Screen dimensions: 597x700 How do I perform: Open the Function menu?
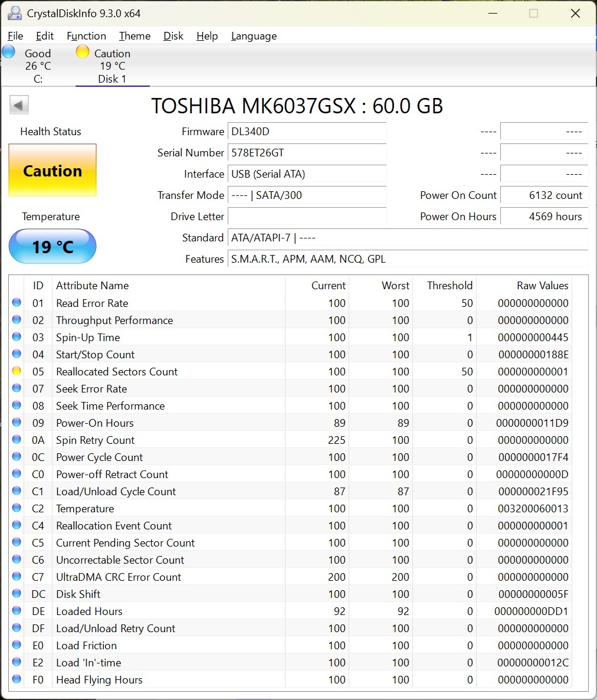(x=86, y=36)
